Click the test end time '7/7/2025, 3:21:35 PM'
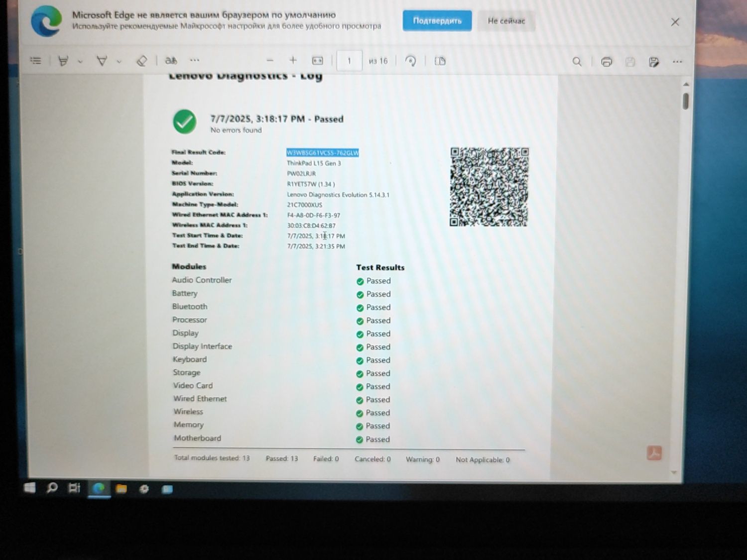The height and width of the screenshot is (560, 747). coord(316,246)
